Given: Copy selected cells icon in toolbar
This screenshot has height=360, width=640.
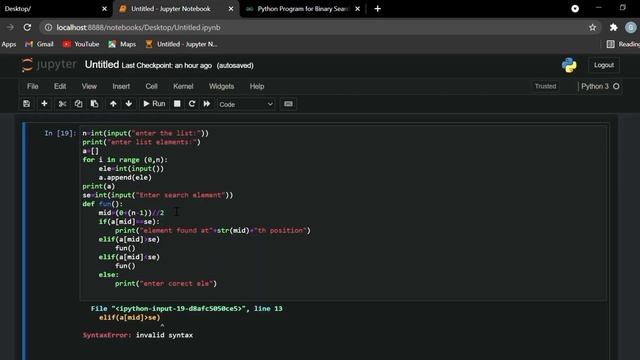Looking at the screenshot, I should click(x=78, y=104).
